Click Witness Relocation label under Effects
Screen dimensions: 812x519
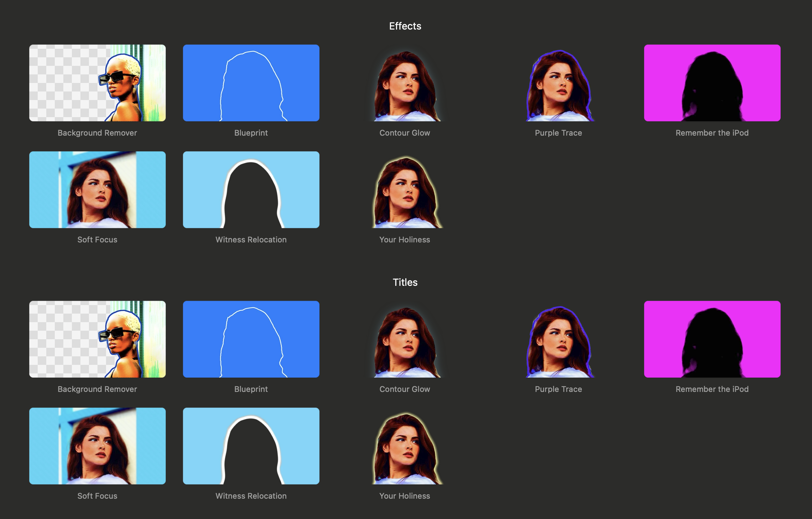coord(251,240)
